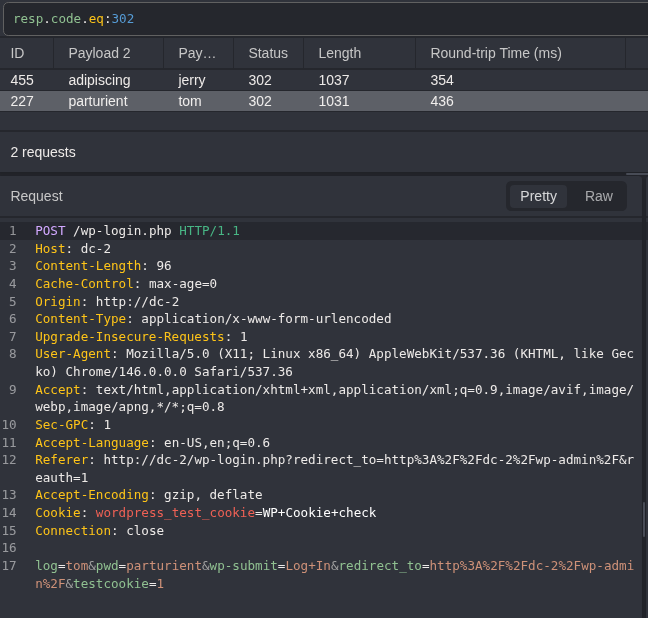The image size is (648, 618).
Task: Switch to the Pretty request view
Action: coord(538,196)
